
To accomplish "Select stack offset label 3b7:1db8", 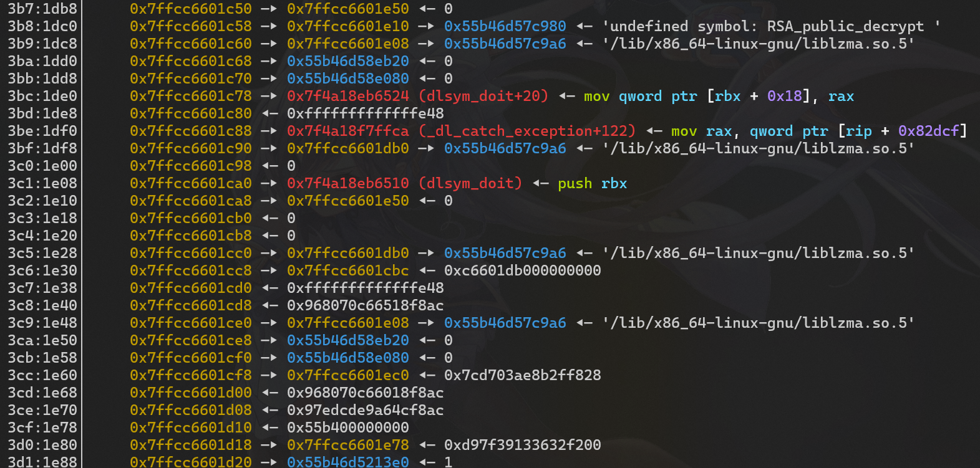I will pos(42,9).
